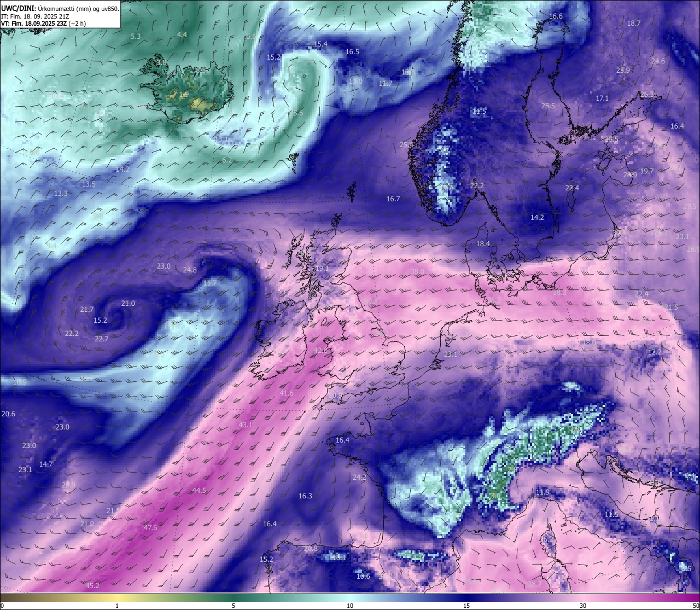The image size is (700, 610).
Task: Click the 44.5 value on the moisture band
Action: click(x=199, y=490)
